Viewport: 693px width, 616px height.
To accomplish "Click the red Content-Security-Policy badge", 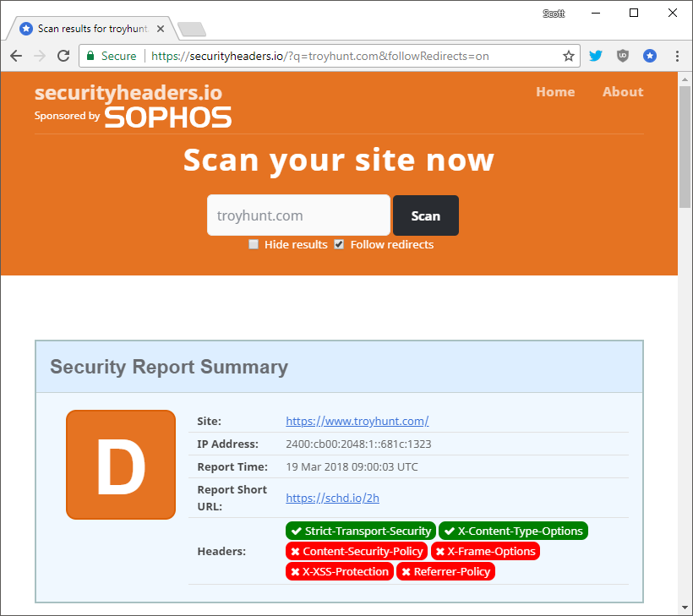I will 356,551.
